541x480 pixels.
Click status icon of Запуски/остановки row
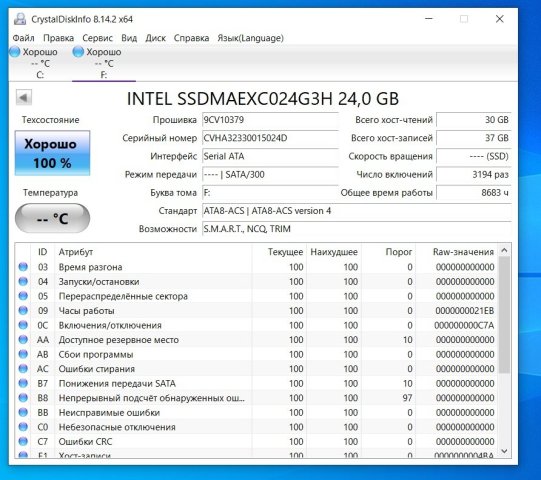(x=23, y=281)
